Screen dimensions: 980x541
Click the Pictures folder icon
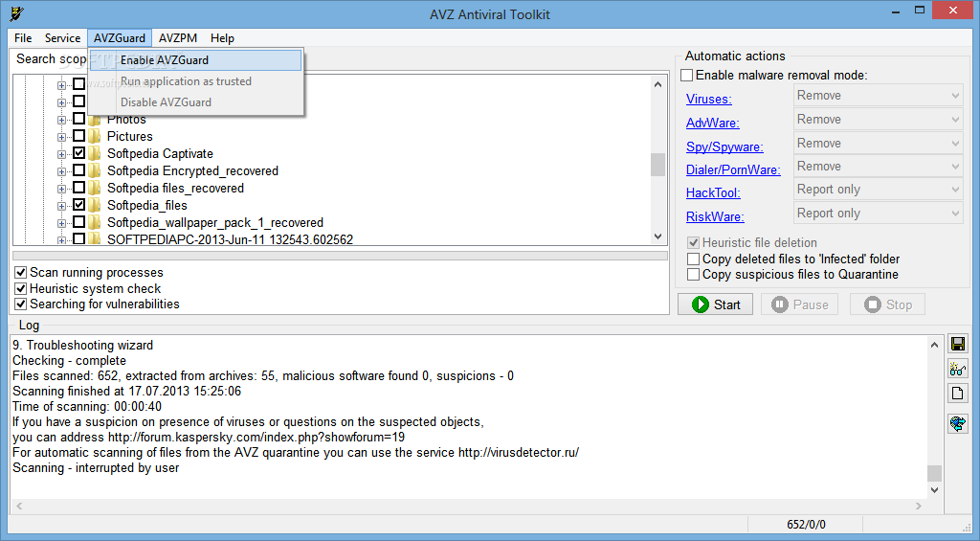click(95, 136)
